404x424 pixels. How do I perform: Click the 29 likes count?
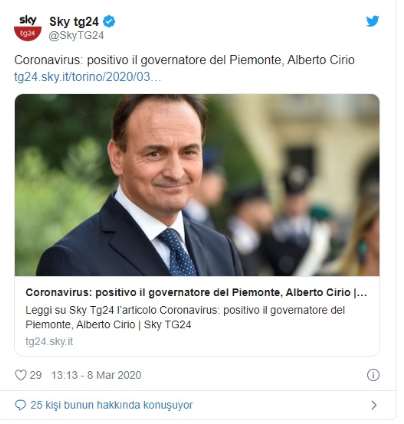pyautogui.click(x=36, y=375)
